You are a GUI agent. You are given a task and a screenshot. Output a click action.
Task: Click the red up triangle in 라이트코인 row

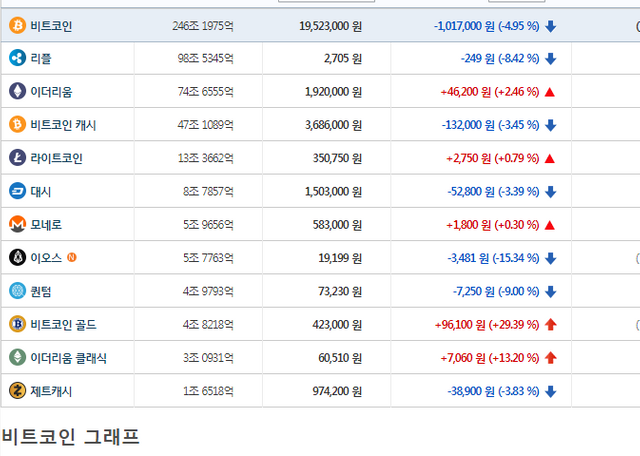point(550,158)
